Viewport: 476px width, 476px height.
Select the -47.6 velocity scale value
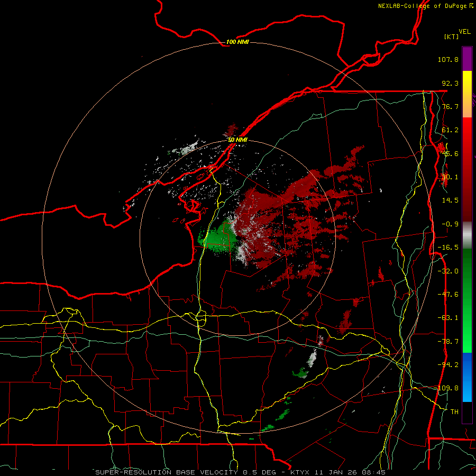click(x=448, y=295)
